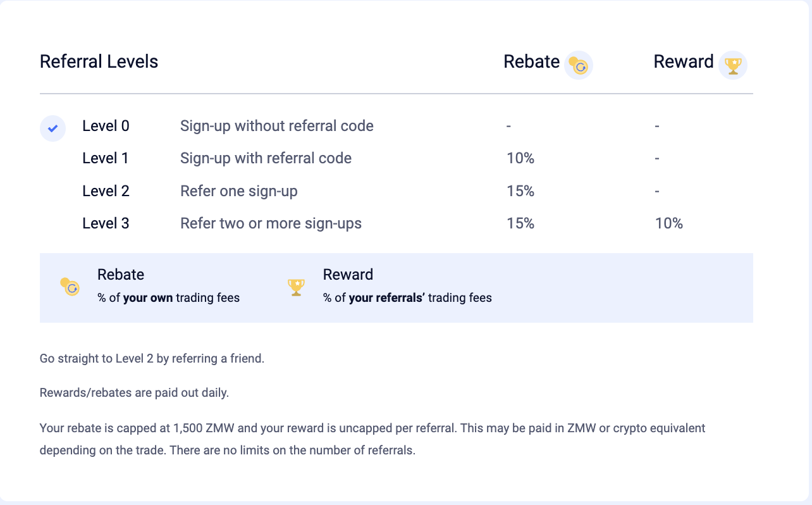The width and height of the screenshot is (812, 505).
Task: Select the Level 1 row label
Action: (x=106, y=158)
